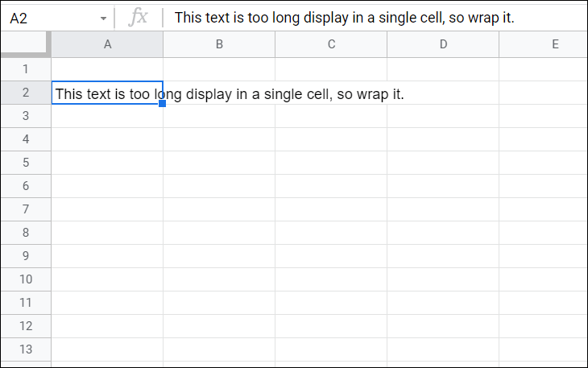Select row 13 header
The width and height of the screenshot is (588, 368).
[26, 349]
